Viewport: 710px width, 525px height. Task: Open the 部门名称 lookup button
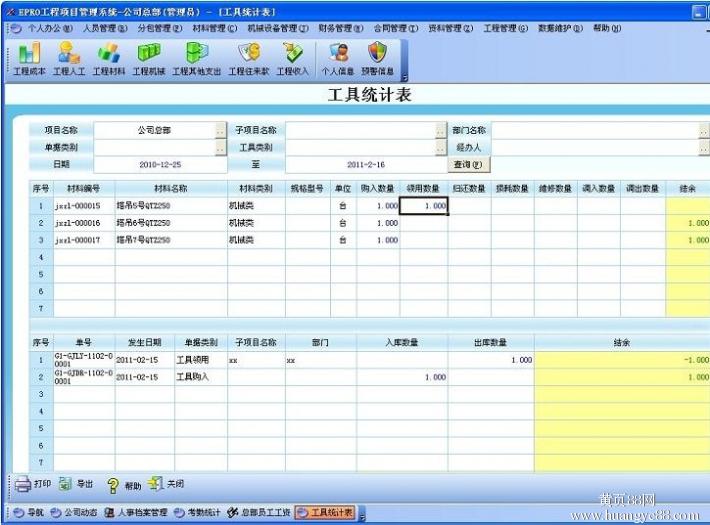[704, 131]
